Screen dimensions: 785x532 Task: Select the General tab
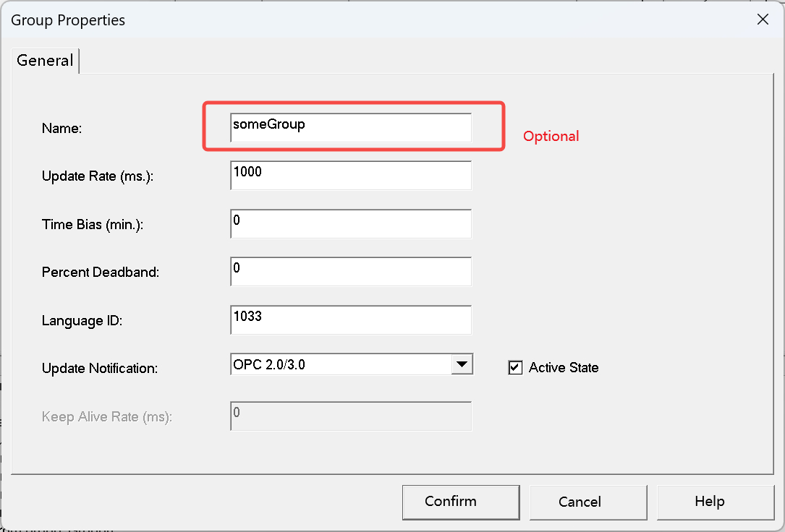(45, 61)
